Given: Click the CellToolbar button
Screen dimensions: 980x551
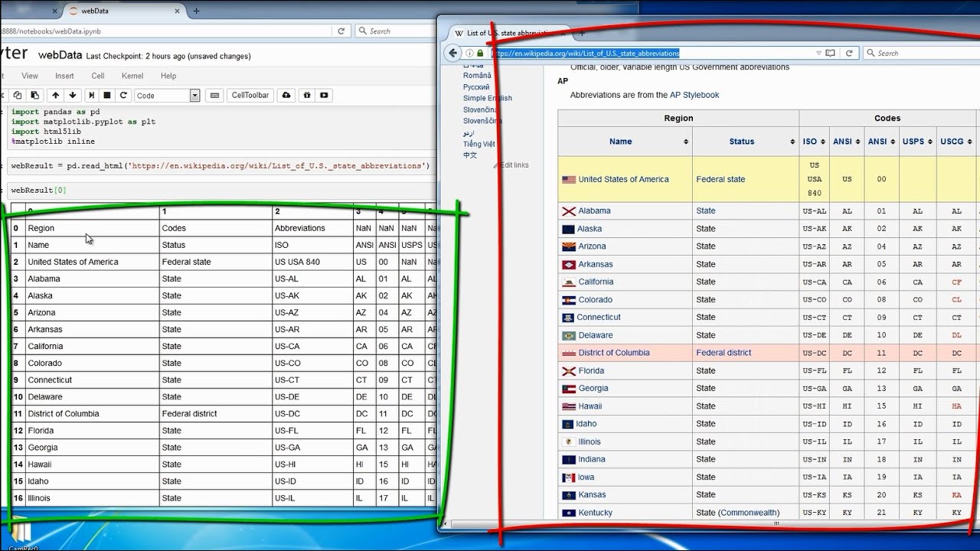Looking at the screenshot, I should [x=250, y=96].
